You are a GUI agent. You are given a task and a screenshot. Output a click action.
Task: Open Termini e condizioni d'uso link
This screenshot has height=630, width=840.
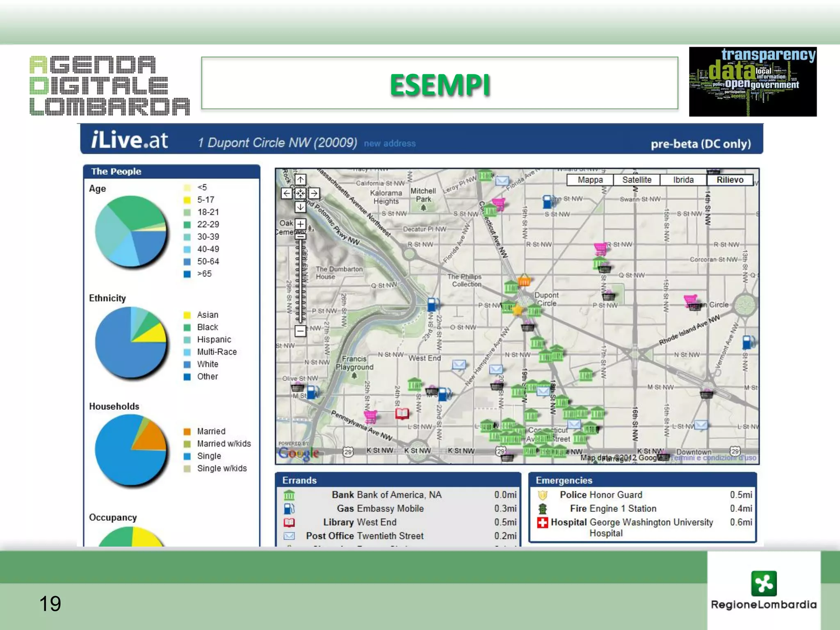714,458
